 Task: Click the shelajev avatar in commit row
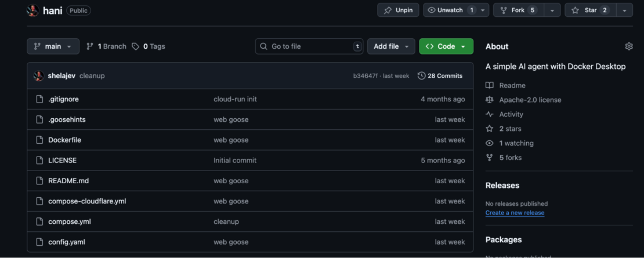[39, 76]
